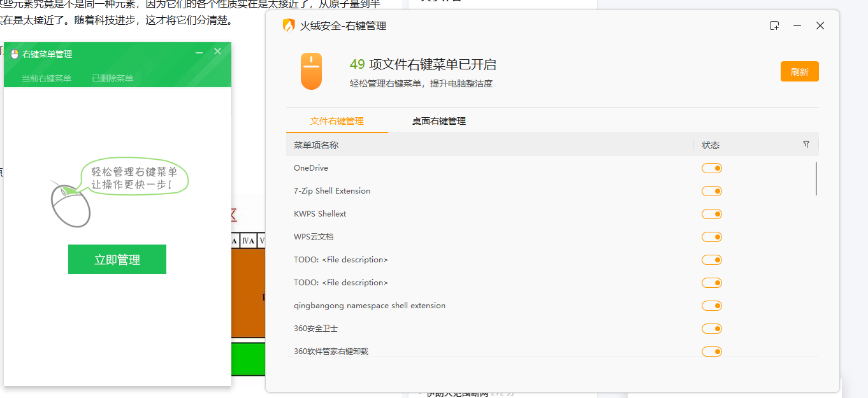This screenshot has width=868, height=398.
Task: Select the 文件右键管理 tab
Action: point(336,121)
